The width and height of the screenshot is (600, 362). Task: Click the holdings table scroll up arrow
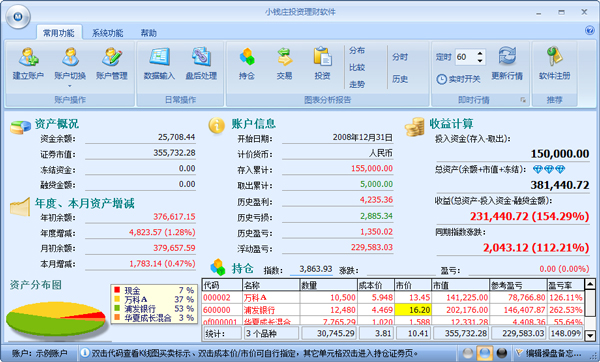pyautogui.click(x=590, y=284)
